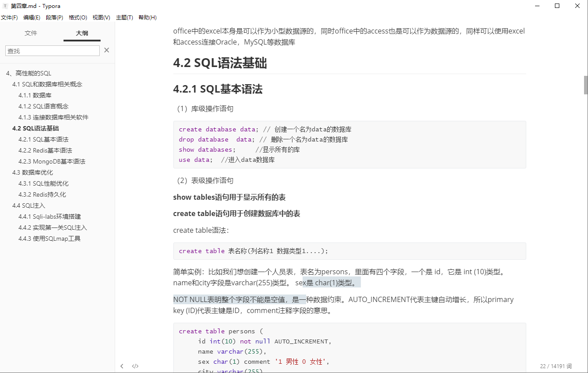Open the 段落(P) menu
Screen dimensions: 588x373
(54, 18)
